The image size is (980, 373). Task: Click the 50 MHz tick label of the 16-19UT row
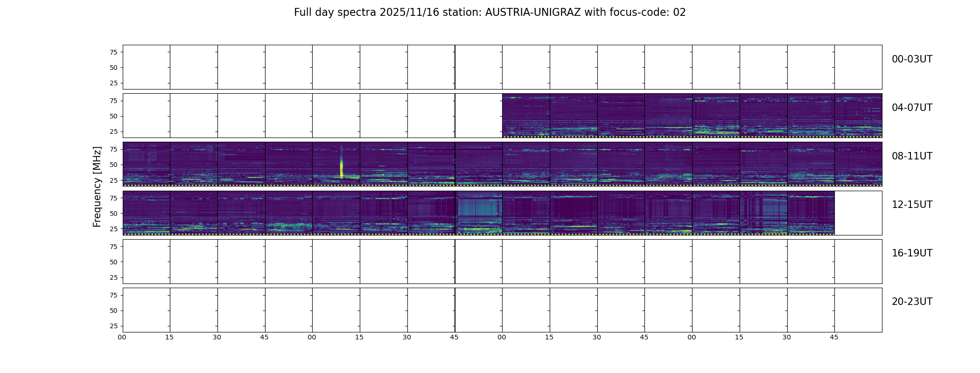pos(113,262)
